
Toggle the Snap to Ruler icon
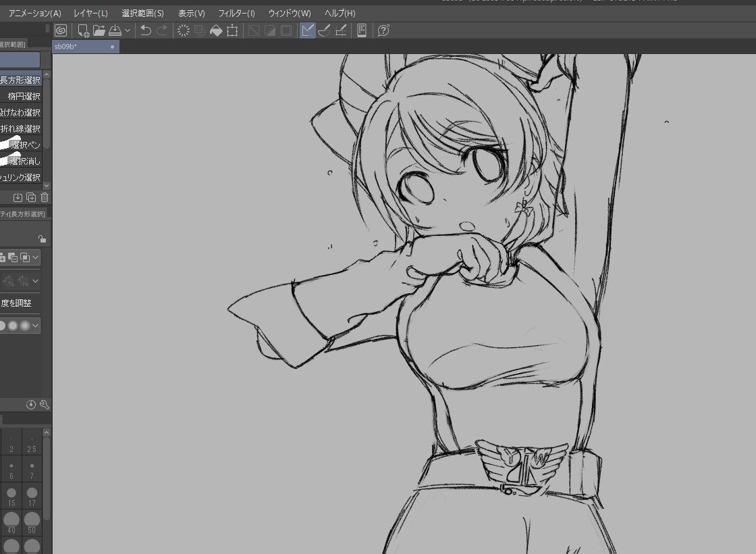[308, 31]
